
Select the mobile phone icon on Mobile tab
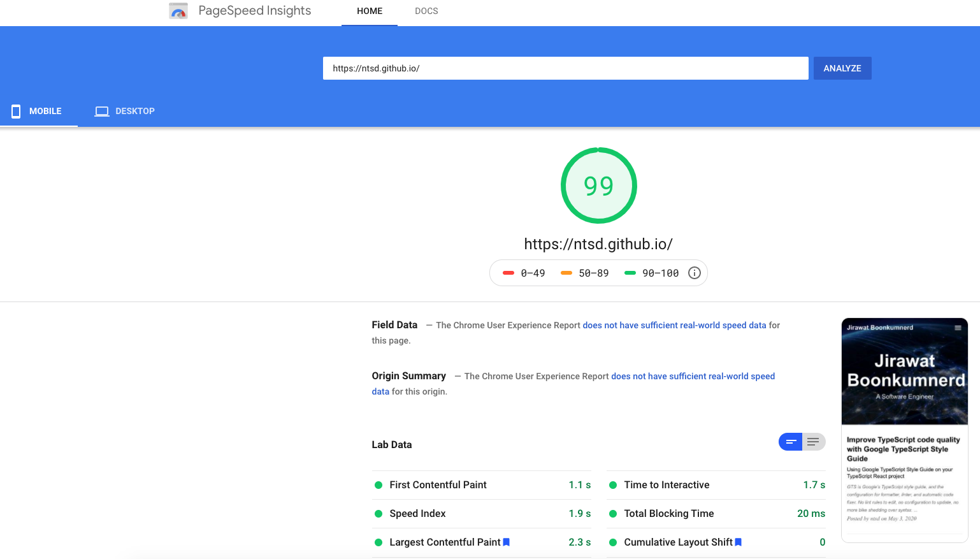coord(15,110)
